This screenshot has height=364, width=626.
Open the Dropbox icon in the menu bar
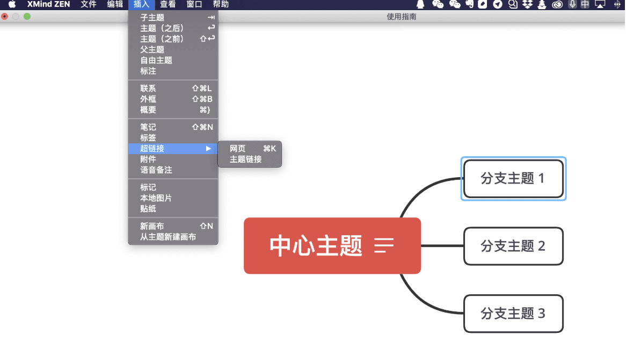click(x=527, y=4)
